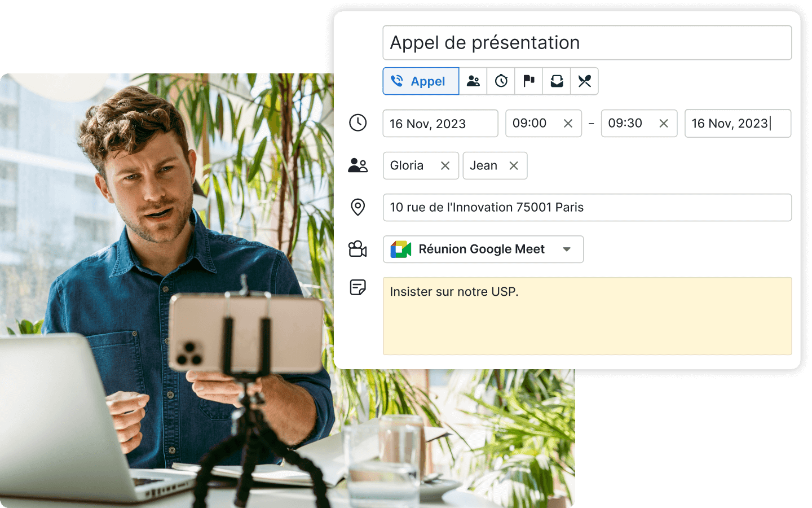Click the Gloria participant tag
The image size is (812, 508).
coord(407,166)
